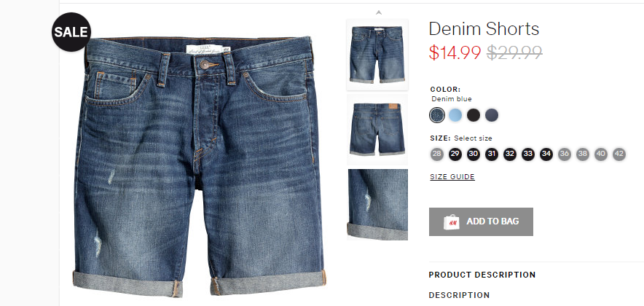644x306 pixels.
Task: Click the black SALE badge
Action: pos(71,32)
